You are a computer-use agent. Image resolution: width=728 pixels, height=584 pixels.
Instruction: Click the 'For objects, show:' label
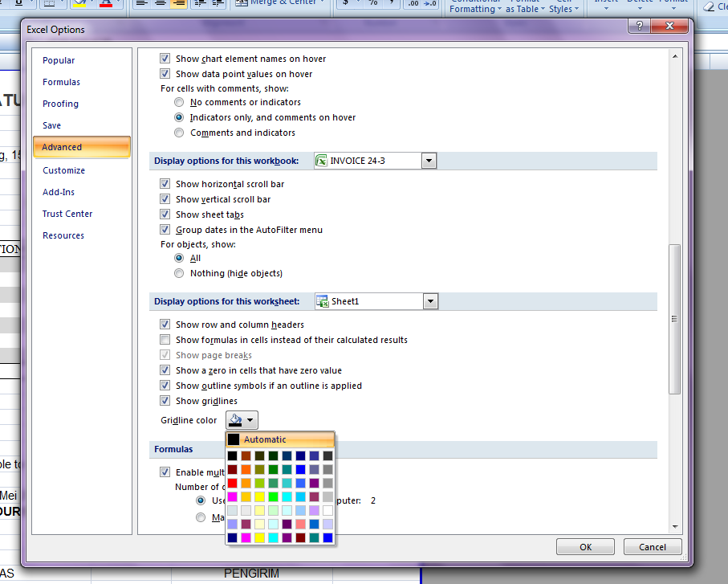pyautogui.click(x=198, y=244)
